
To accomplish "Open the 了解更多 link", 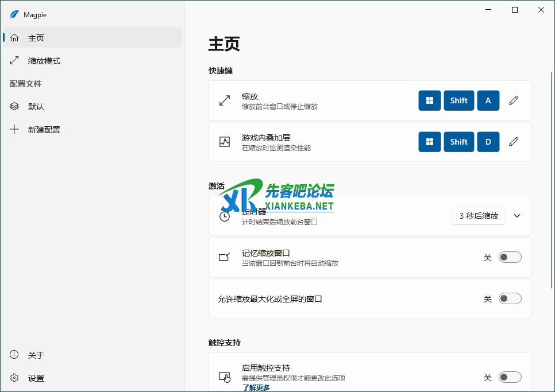I will (x=256, y=387).
